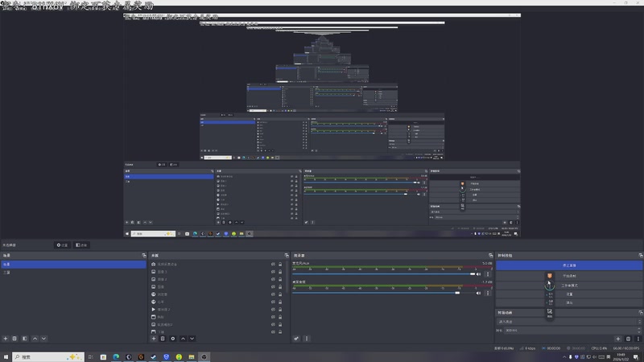Adjust the Mic/Aux volume slider

coord(384,274)
